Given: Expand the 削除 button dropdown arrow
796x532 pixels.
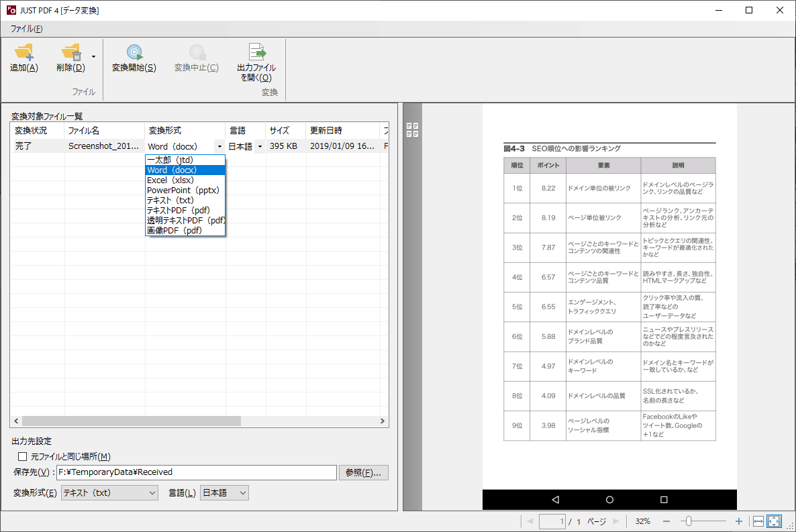Looking at the screenshot, I should point(93,56).
